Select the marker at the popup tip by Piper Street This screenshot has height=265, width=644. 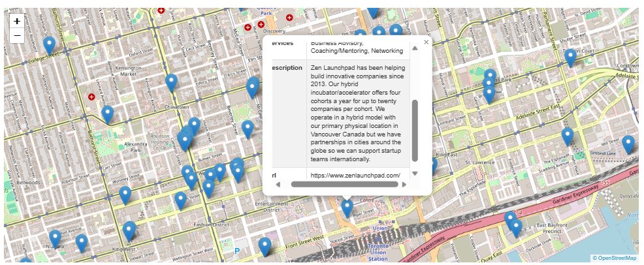click(347, 208)
